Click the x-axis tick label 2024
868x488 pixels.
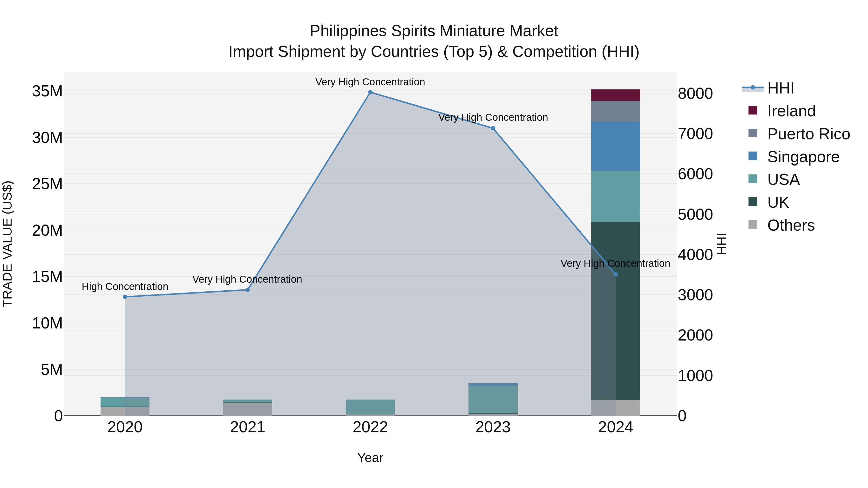[616, 427]
